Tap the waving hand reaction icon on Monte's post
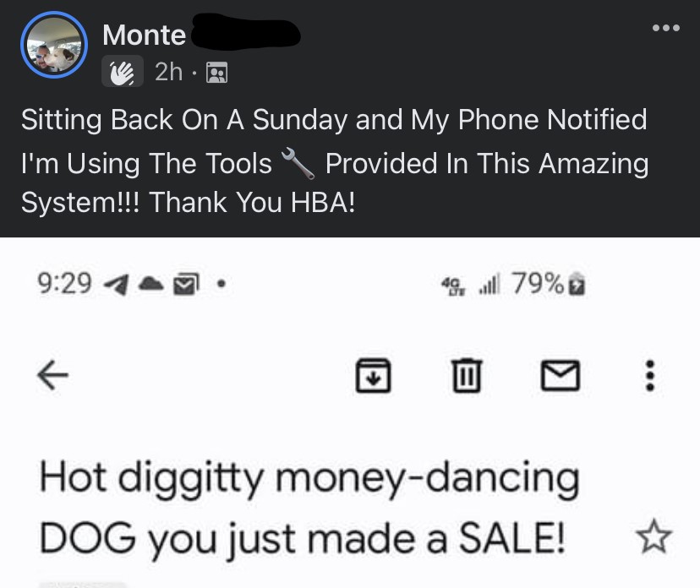Image resolution: width=700 pixels, height=588 pixels. click(x=121, y=72)
